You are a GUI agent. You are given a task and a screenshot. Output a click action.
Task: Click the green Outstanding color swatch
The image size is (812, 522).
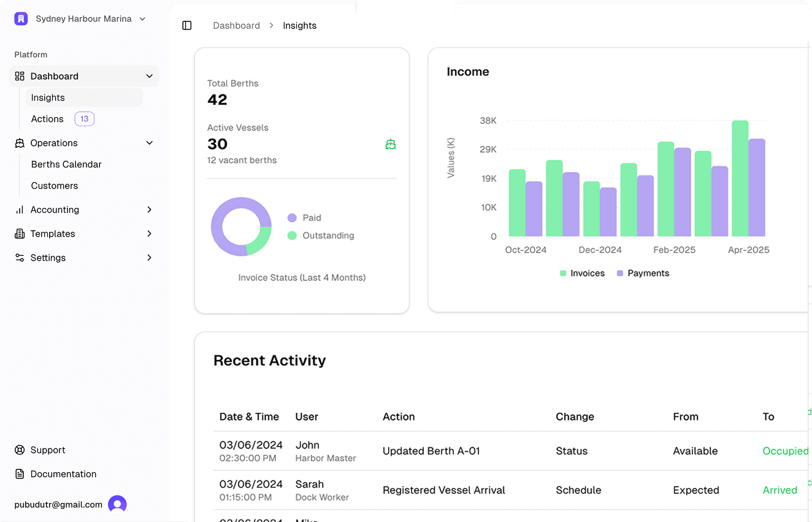(x=292, y=236)
